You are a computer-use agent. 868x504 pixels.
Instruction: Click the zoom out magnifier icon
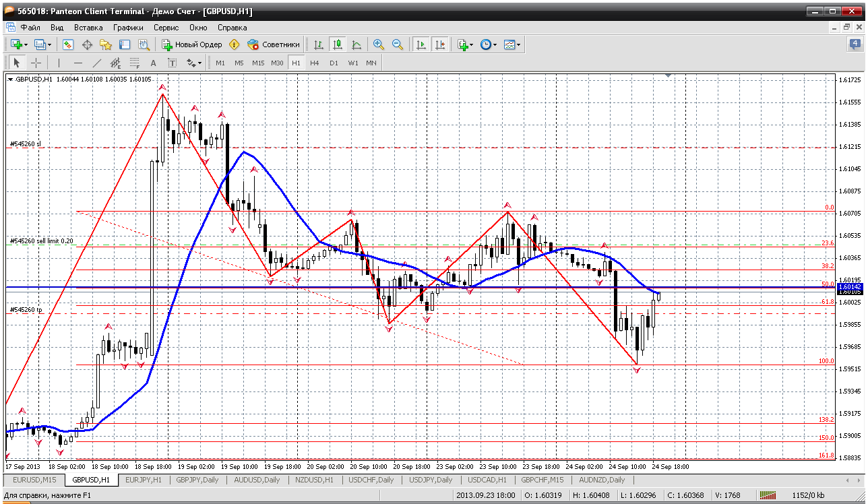tap(398, 44)
